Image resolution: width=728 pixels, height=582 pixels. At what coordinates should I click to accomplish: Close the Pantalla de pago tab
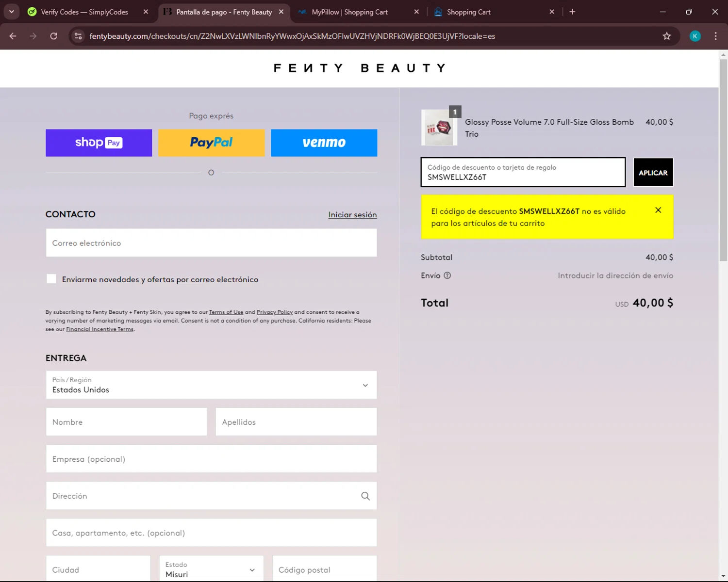tap(281, 12)
